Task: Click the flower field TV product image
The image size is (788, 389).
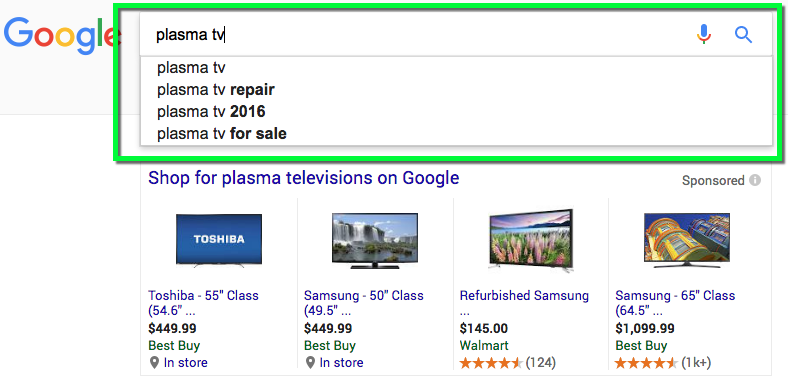Action: coord(531,241)
